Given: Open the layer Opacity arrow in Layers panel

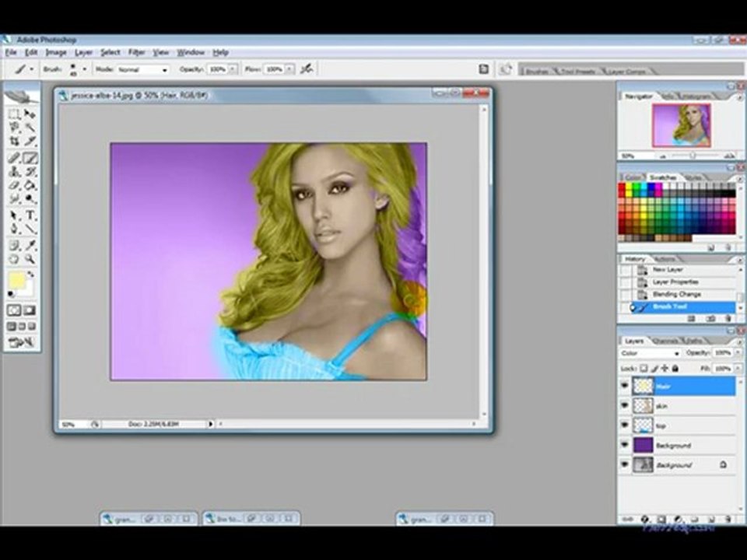Looking at the screenshot, I should tap(738, 353).
